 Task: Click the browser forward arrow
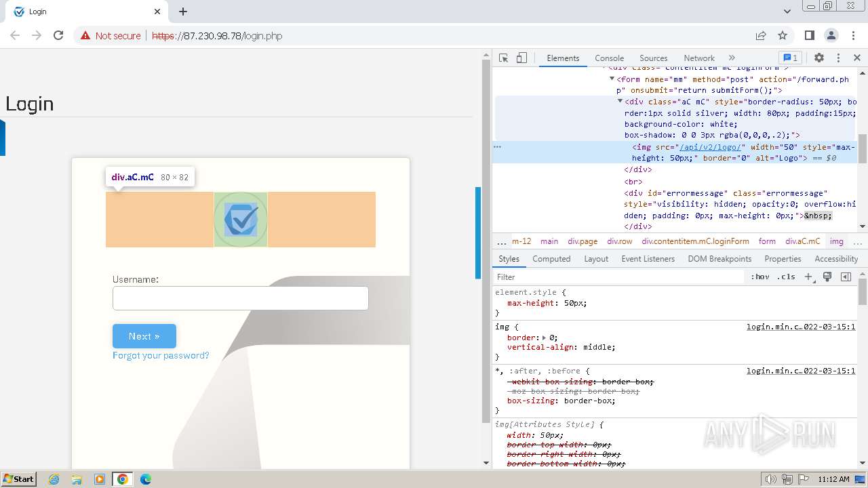point(37,36)
